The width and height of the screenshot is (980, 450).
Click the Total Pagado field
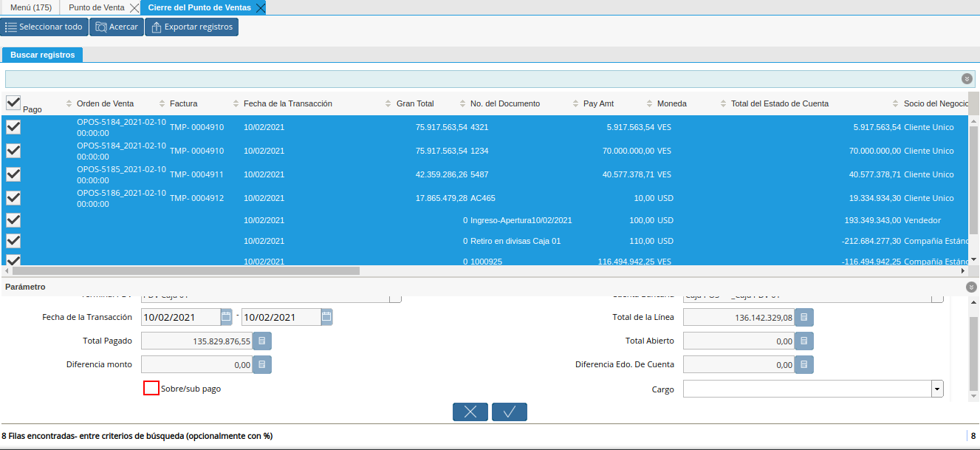[x=196, y=341]
